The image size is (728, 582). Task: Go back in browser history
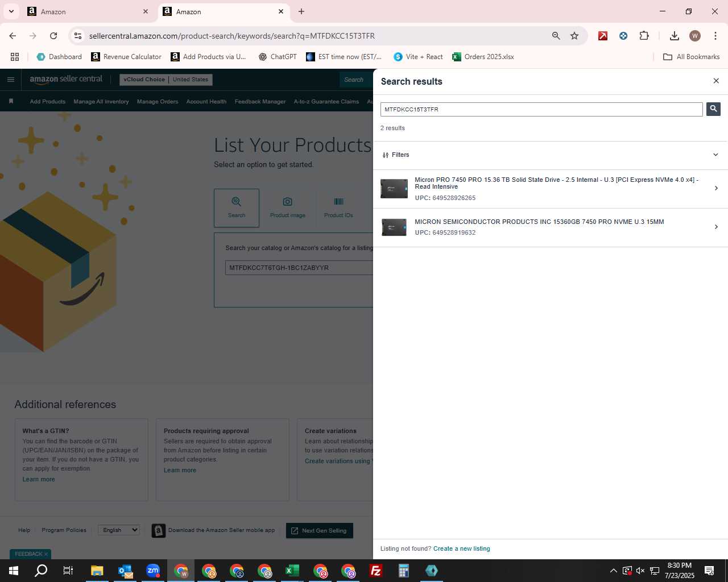[13, 36]
